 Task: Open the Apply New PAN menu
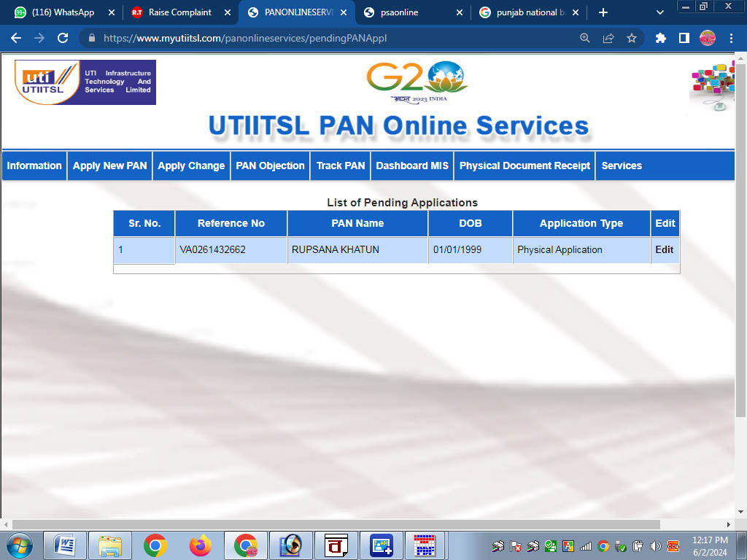[109, 166]
